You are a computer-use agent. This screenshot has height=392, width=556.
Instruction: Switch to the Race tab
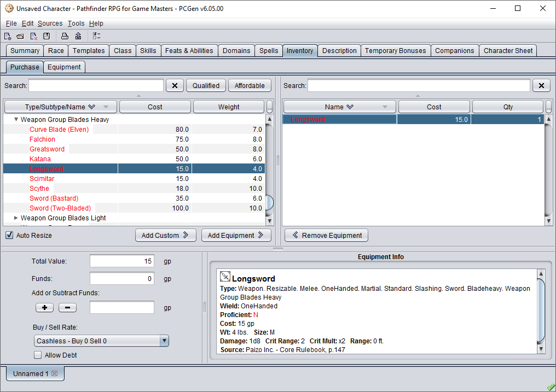coord(56,51)
